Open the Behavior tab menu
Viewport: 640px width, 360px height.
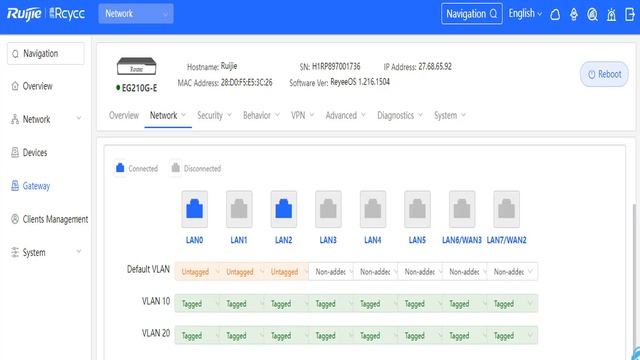tap(261, 116)
